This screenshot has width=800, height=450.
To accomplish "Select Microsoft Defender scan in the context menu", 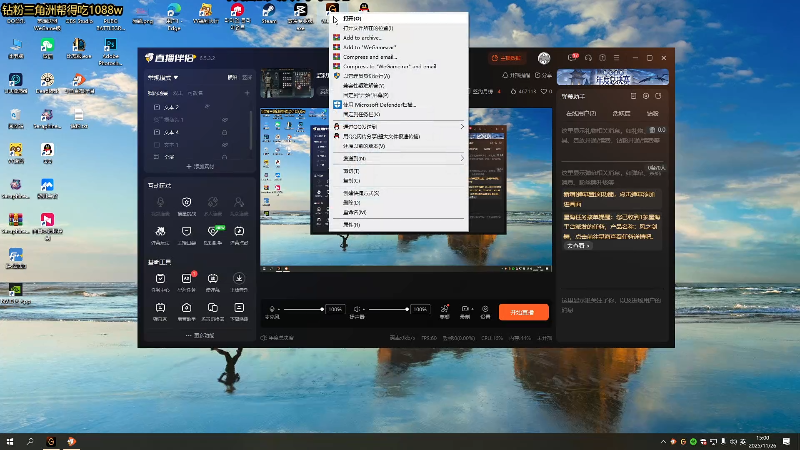I will (399, 105).
